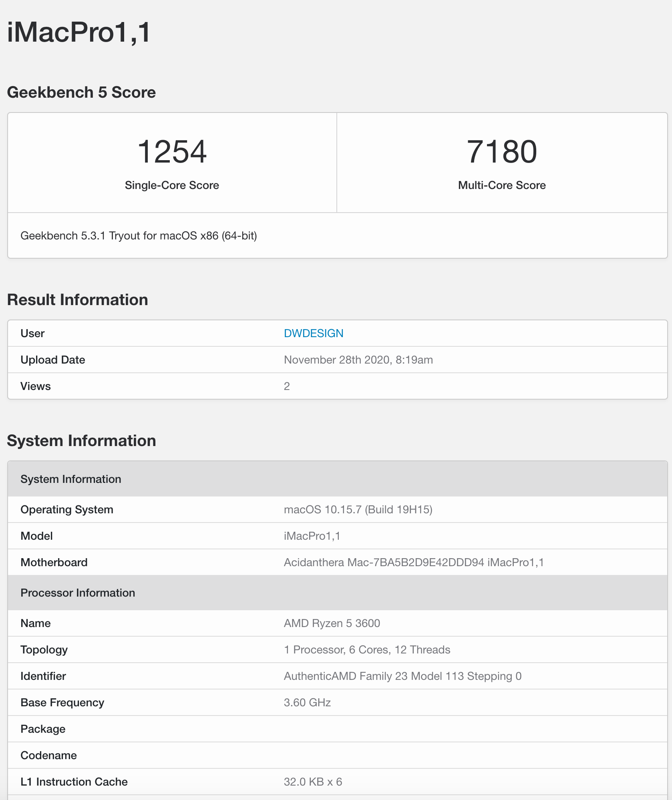Select the 3.60 GHz frequency value
Image resolution: width=672 pixels, height=800 pixels.
tap(307, 702)
